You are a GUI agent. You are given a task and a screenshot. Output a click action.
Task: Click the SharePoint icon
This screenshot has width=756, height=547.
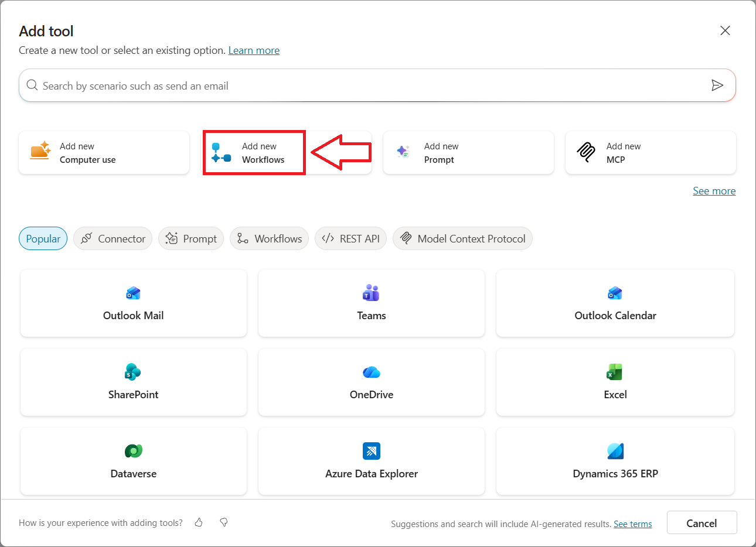[133, 372]
